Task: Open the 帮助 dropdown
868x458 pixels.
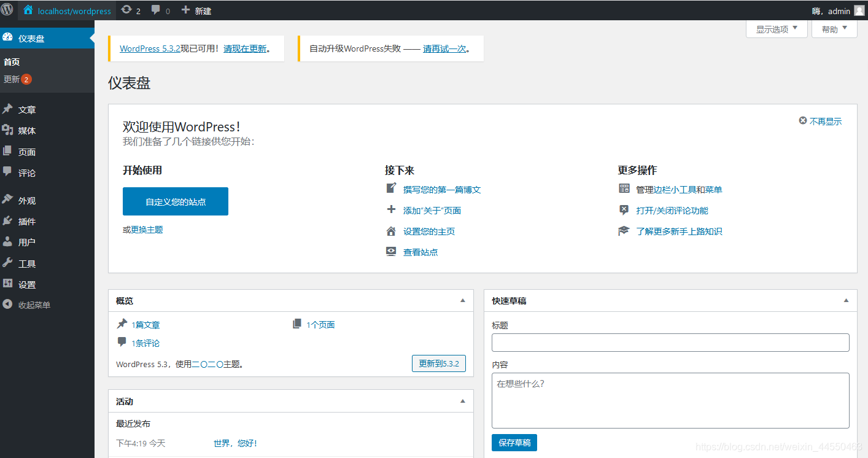Action: pos(834,28)
